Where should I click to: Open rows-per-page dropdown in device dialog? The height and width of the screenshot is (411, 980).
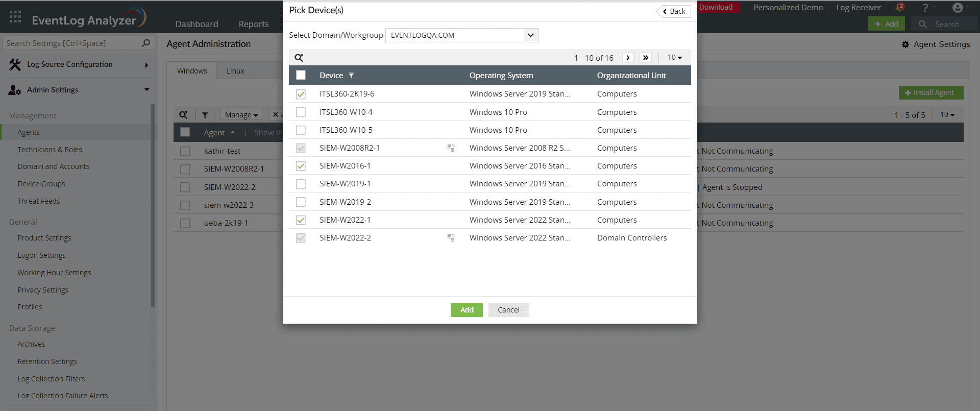tap(675, 58)
